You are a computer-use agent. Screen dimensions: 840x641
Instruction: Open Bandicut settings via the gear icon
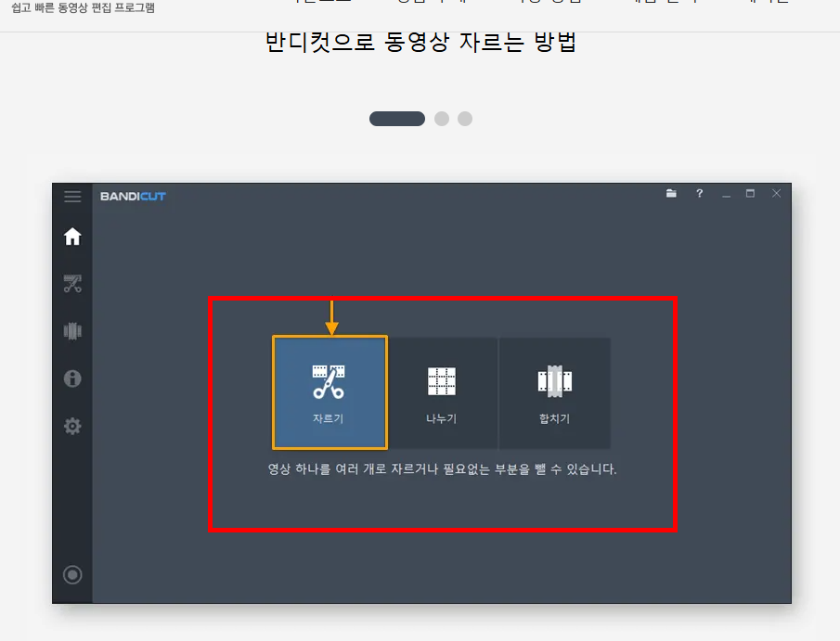click(x=72, y=426)
